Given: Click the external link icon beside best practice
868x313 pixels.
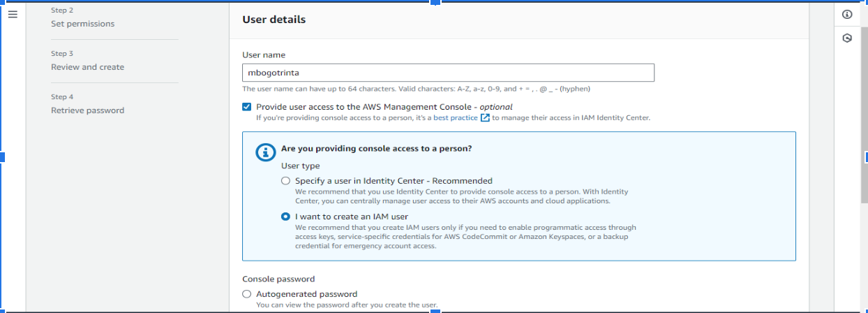Looking at the screenshot, I should 485,117.
